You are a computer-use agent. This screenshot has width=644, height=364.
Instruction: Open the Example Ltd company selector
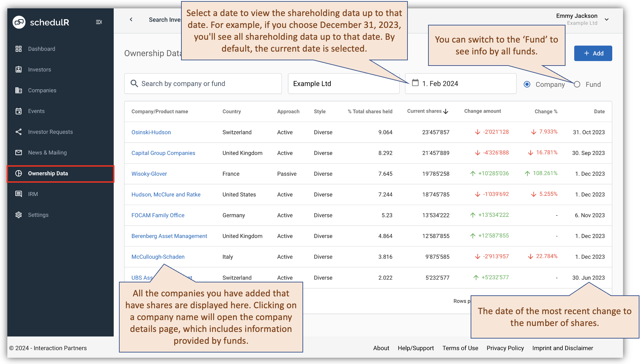(x=344, y=83)
